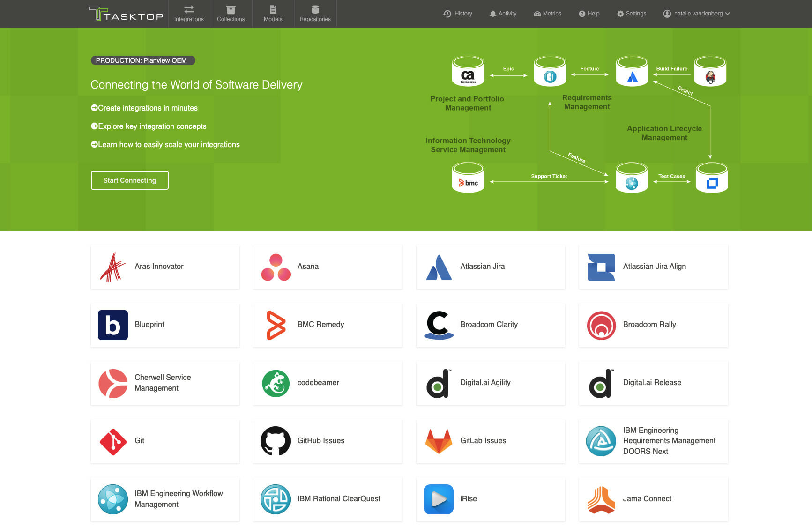Open Settings from the top bar

632,14
